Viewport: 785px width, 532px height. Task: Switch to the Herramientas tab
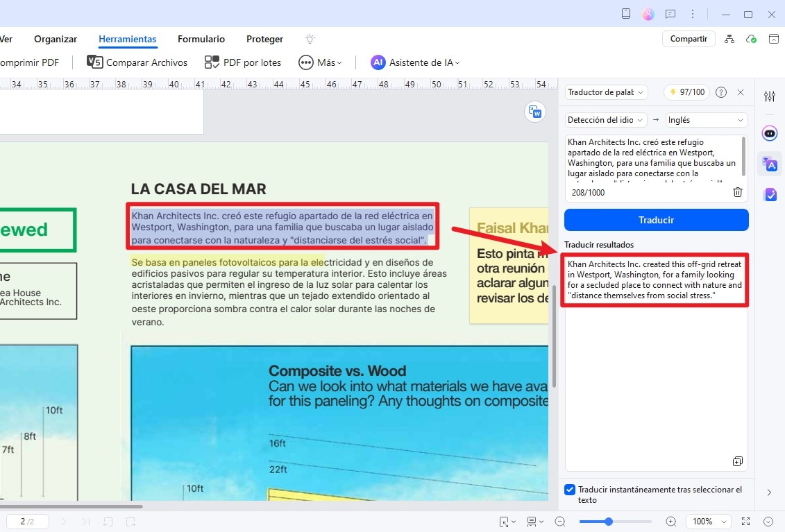127,39
